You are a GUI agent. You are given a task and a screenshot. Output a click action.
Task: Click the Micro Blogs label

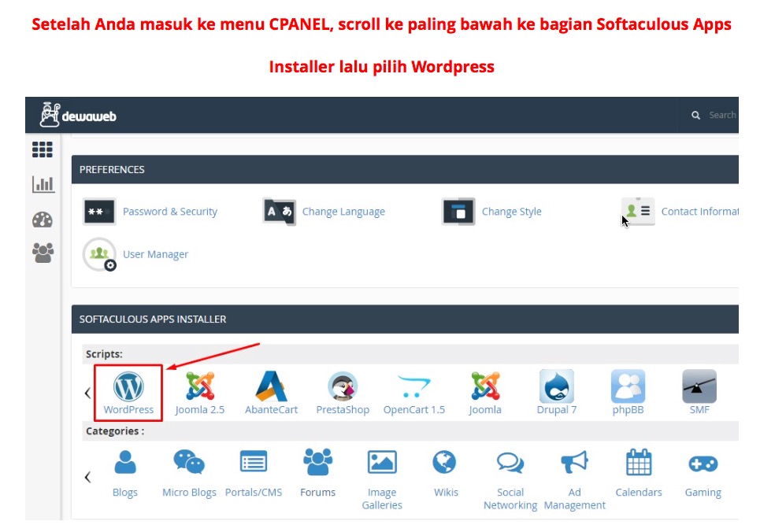[x=189, y=492]
